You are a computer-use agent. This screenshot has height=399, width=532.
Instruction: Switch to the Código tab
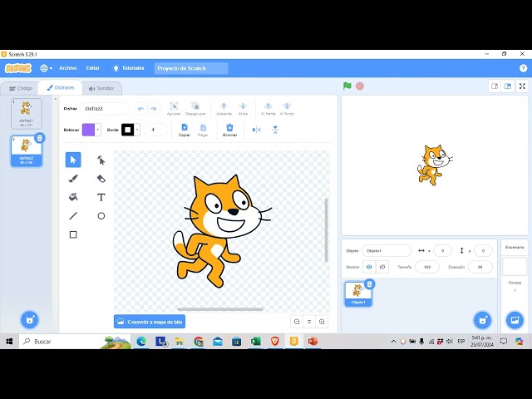pos(21,88)
